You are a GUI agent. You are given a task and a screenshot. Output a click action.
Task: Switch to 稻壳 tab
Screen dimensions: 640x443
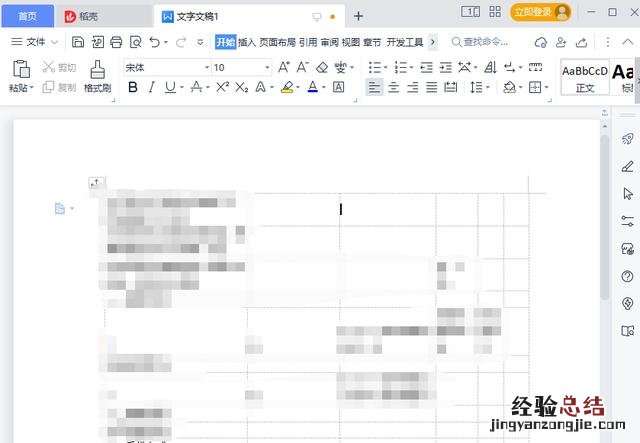104,16
